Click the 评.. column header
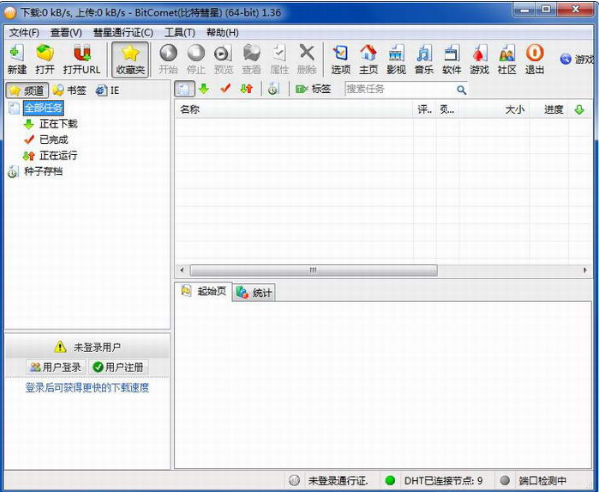Image resolution: width=600 pixels, height=492 pixels. (x=424, y=110)
